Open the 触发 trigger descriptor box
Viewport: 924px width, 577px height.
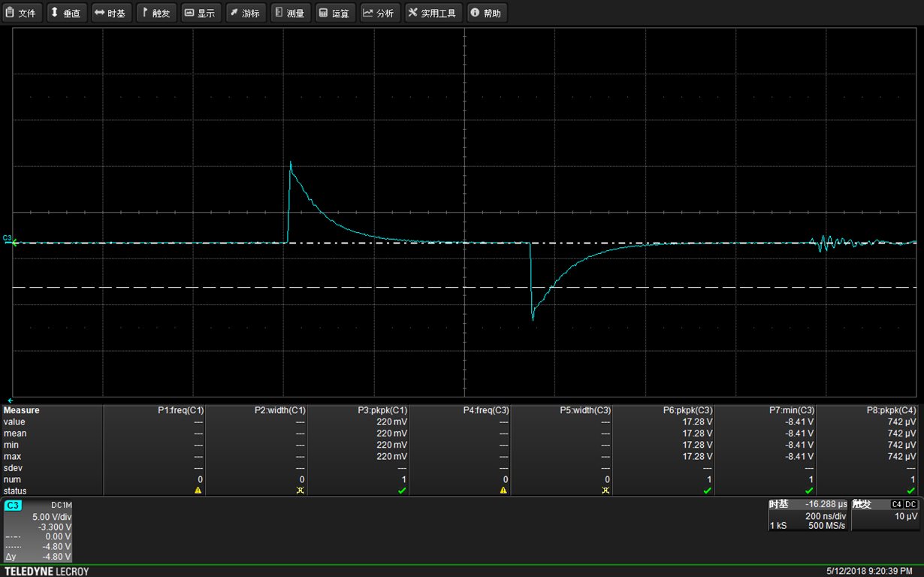click(885, 515)
